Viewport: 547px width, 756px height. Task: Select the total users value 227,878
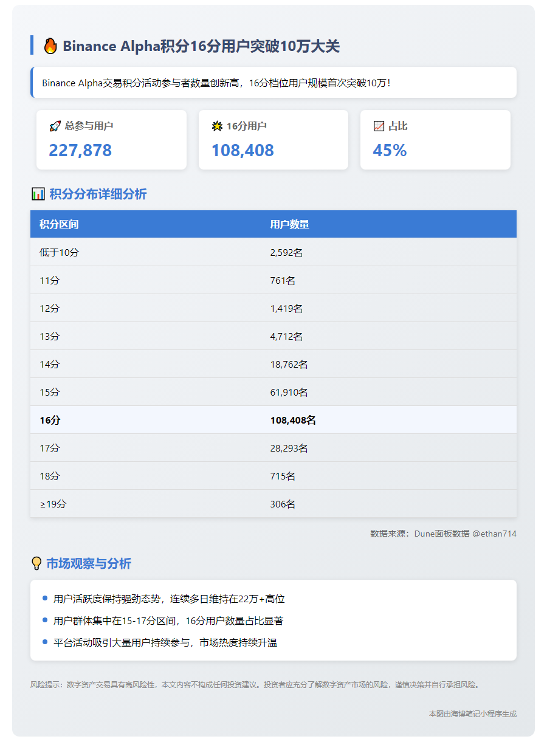coord(80,150)
